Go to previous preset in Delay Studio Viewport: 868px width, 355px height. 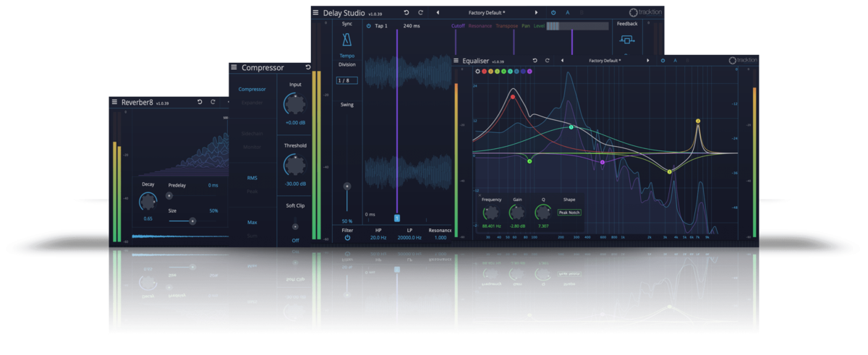[x=438, y=12]
